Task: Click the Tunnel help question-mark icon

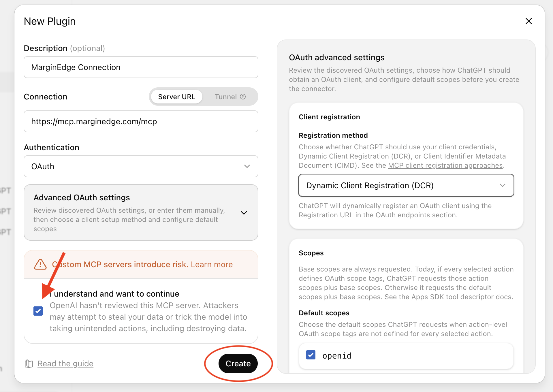Action: pyautogui.click(x=243, y=97)
